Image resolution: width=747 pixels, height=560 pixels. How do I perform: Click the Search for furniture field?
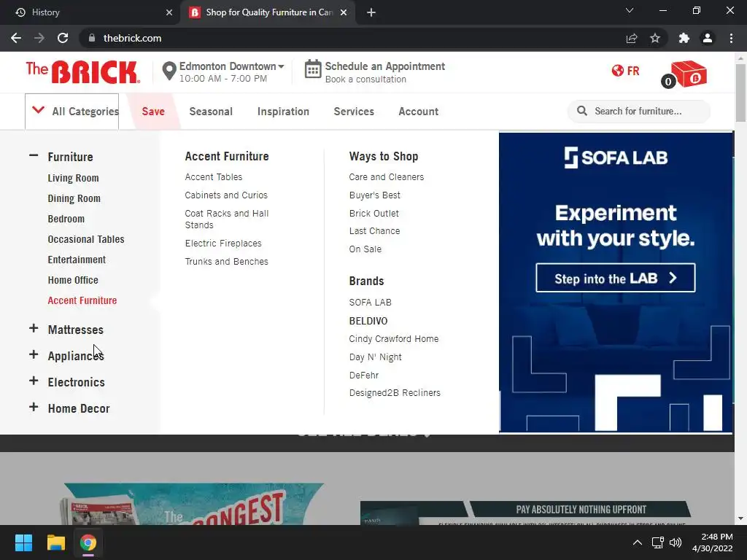638,111
